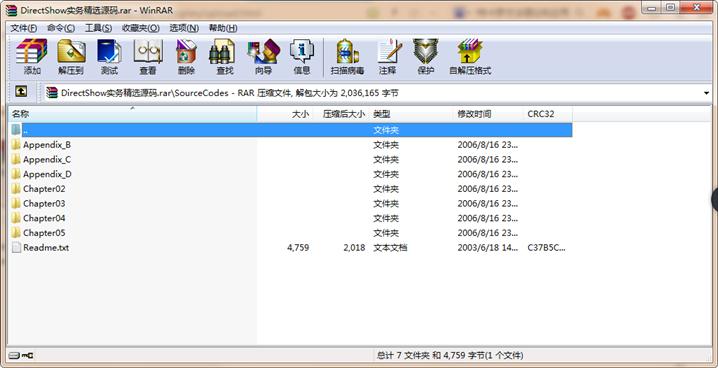Image resolution: width=718 pixels, height=368 pixels.
Task: Go up one folder level button
Action: (21, 92)
